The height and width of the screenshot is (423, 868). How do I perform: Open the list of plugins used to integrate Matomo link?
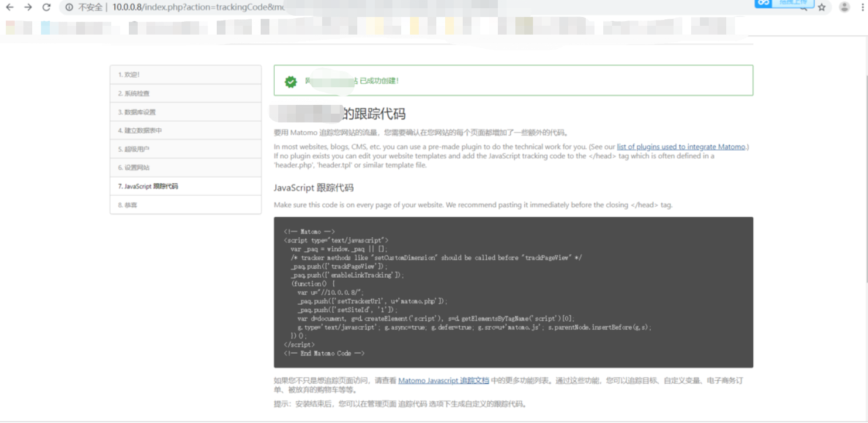click(681, 147)
